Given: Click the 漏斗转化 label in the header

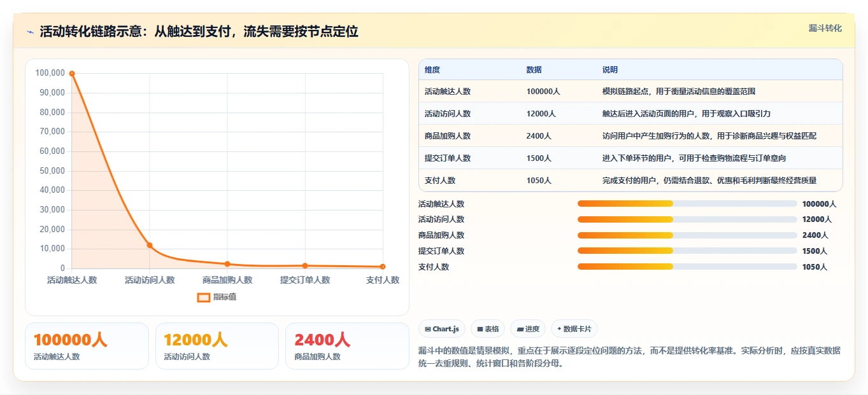Looking at the screenshot, I should [x=825, y=28].
